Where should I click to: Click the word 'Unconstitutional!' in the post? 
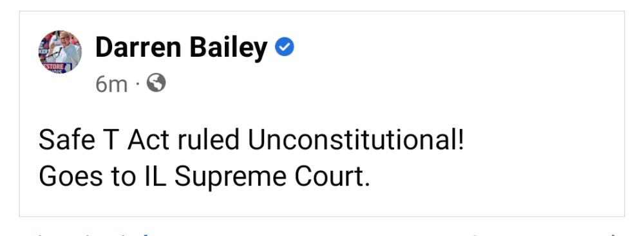click(x=356, y=140)
